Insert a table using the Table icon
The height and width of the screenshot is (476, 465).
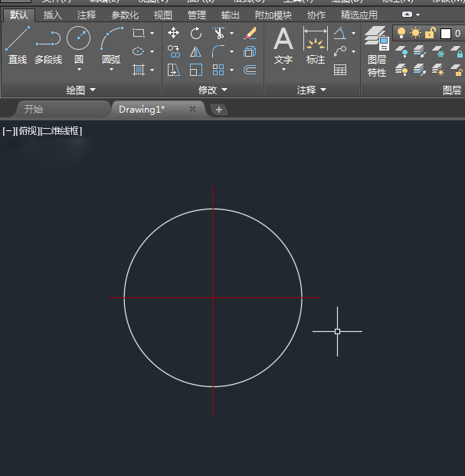pos(340,70)
